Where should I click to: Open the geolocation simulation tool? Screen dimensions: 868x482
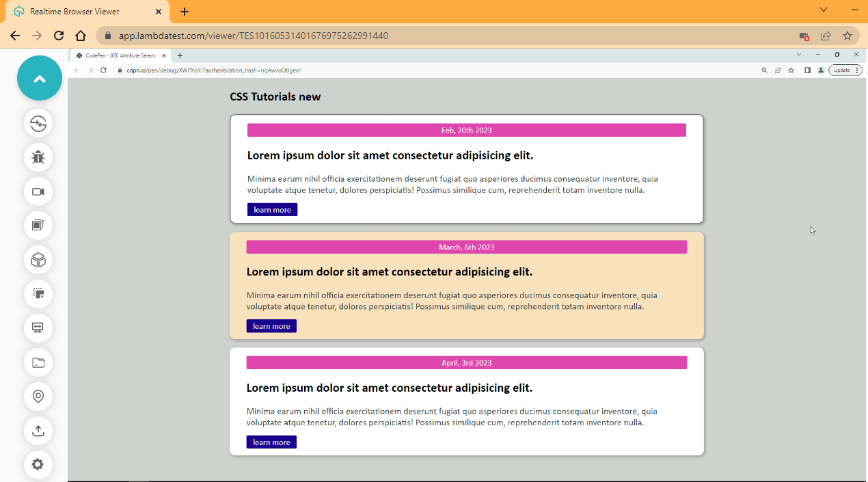point(38,397)
